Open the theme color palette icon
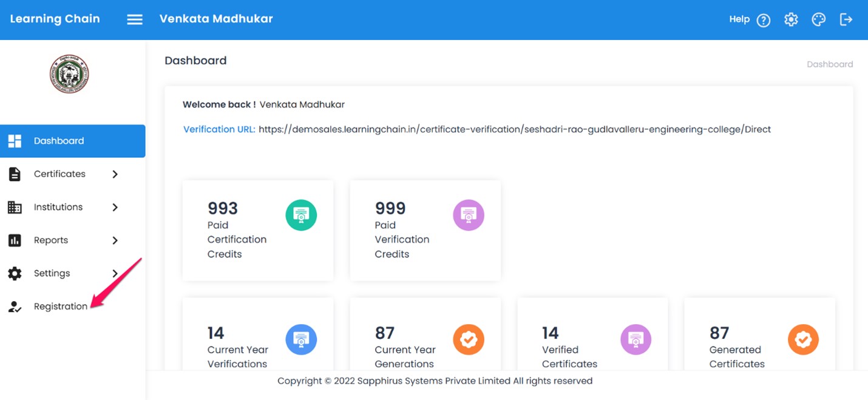Screen dimensions: 868x400 [x=818, y=19]
